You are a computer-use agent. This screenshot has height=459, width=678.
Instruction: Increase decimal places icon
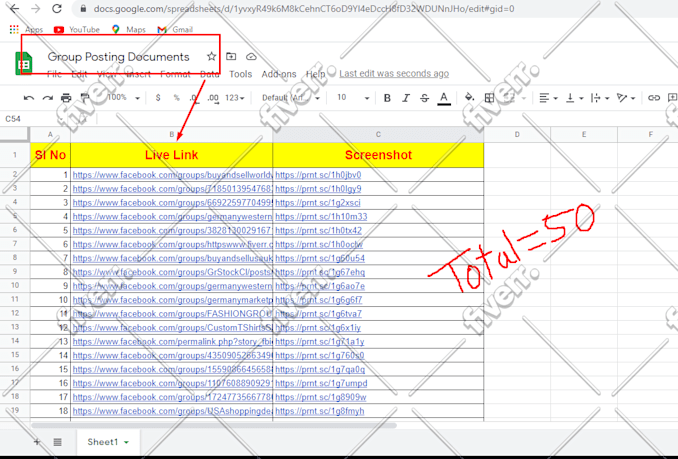click(213, 98)
